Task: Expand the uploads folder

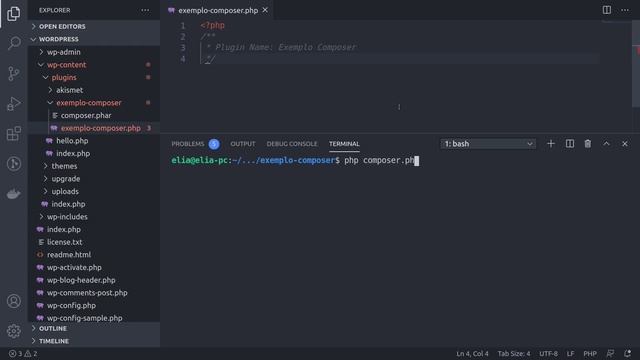Action: 65,191
